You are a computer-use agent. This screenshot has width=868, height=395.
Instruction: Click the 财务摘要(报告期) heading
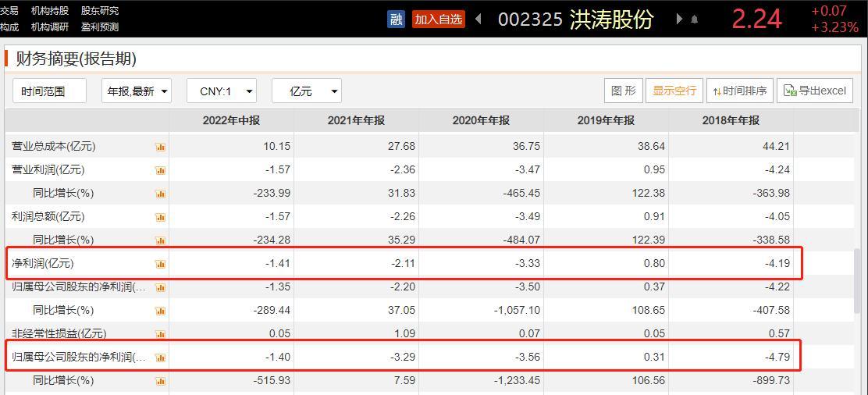tap(76, 59)
